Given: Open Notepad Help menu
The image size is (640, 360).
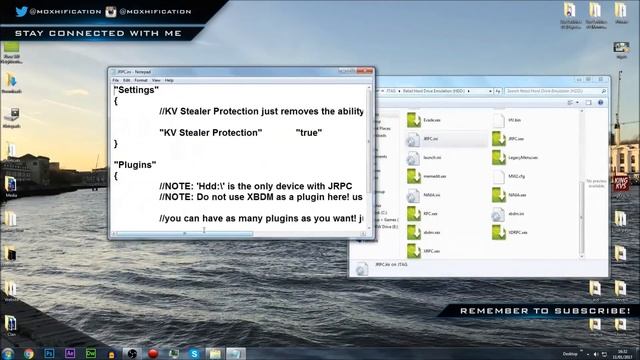Looking at the screenshot, I should (169, 80).
